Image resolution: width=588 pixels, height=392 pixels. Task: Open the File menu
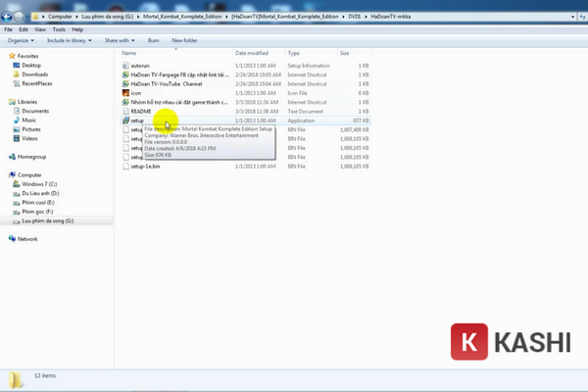[9, 29]
